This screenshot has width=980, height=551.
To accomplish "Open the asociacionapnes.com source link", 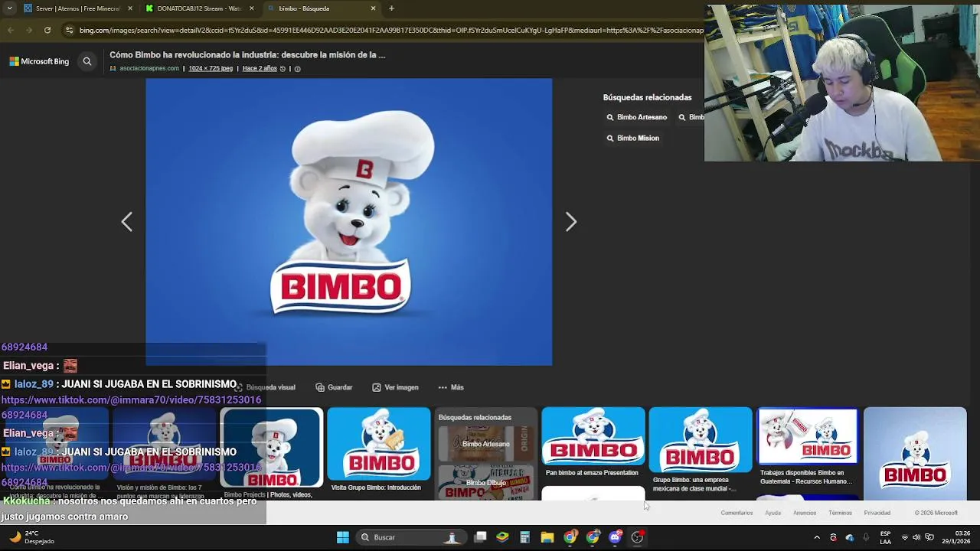I will click(149, 69).
